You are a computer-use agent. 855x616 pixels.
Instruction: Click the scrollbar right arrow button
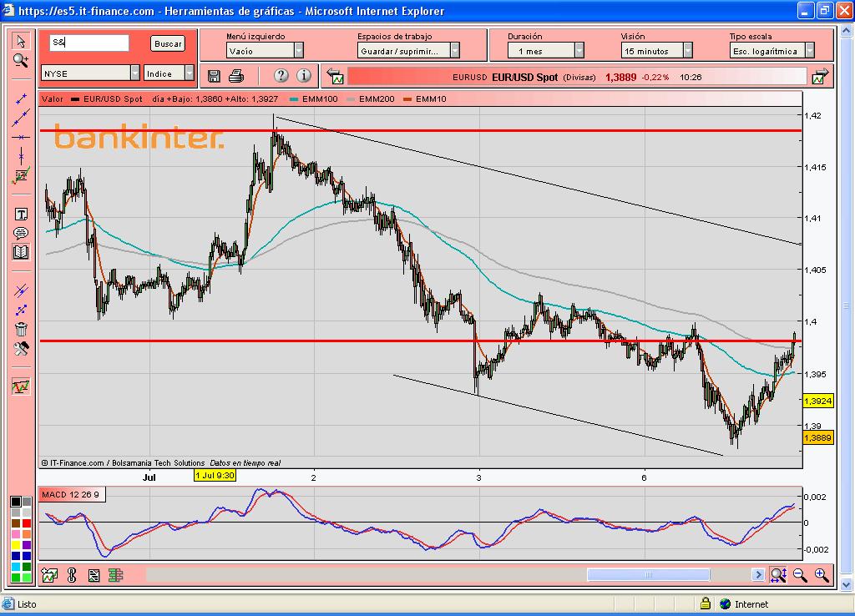click(758, 574)
